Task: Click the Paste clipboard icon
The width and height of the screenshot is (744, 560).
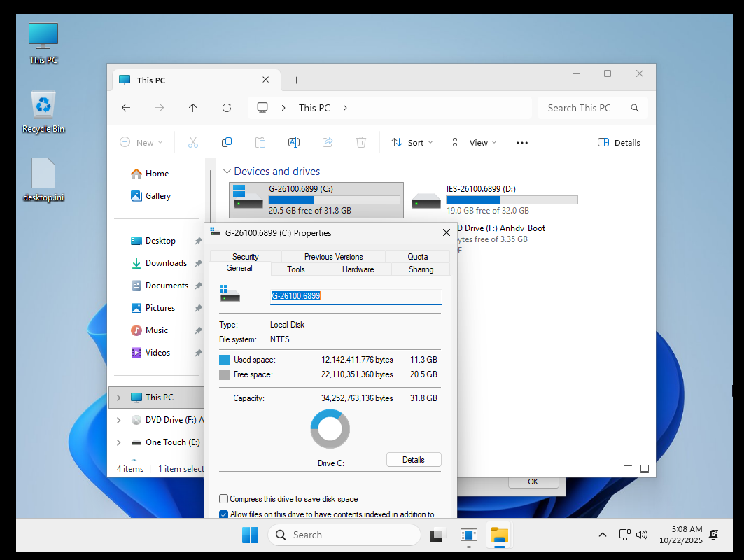Action: 260,142
